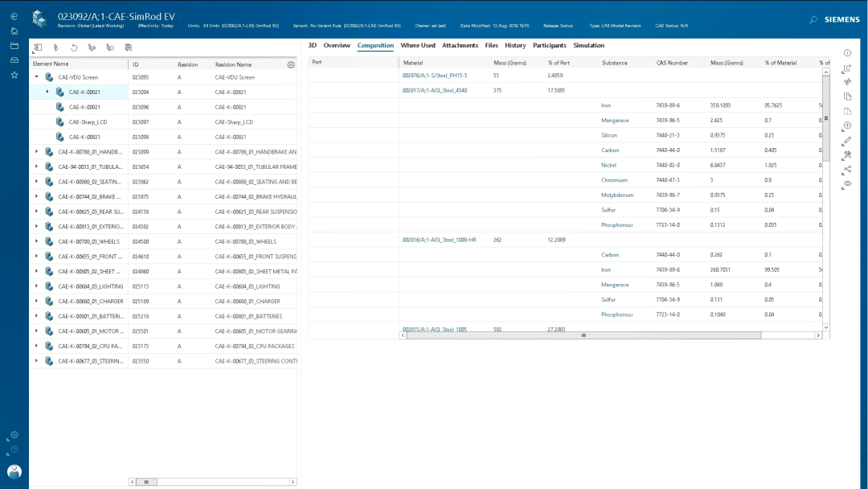The width and height of the screenshot is (868, 489).
Task: Open material link 002817/A;1-AISI_Steel_4340
Action: tap(434, 90)
